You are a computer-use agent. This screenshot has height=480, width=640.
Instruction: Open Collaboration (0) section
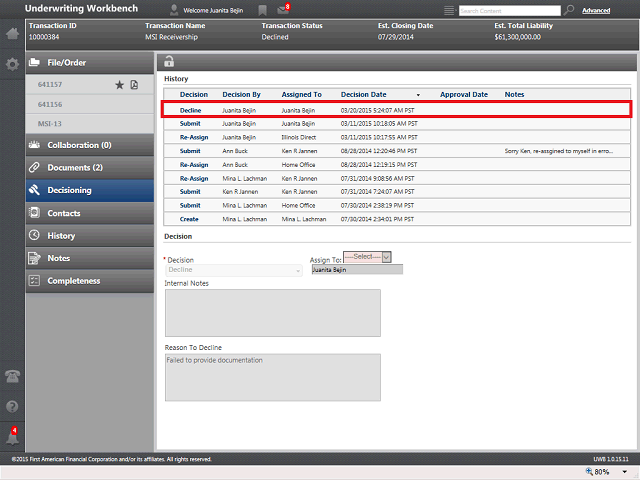(x=90, y=145)
